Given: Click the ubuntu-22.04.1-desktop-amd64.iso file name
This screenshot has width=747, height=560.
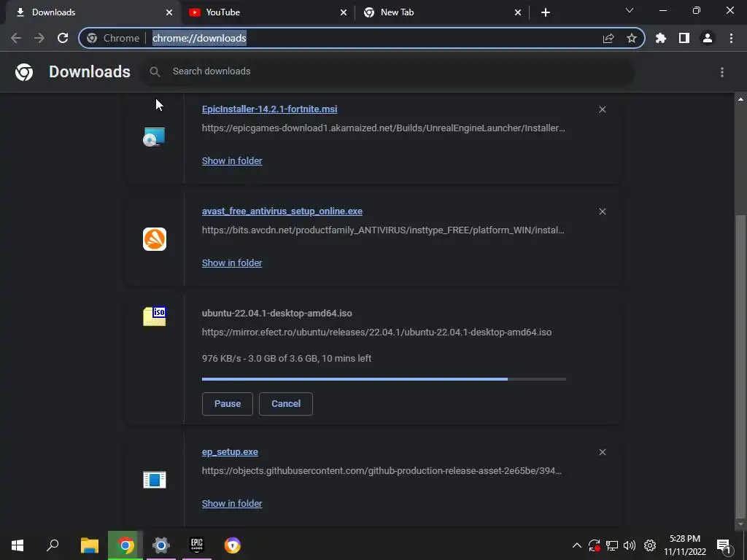Looking at the screenshot, I should [x=276, y=314].
